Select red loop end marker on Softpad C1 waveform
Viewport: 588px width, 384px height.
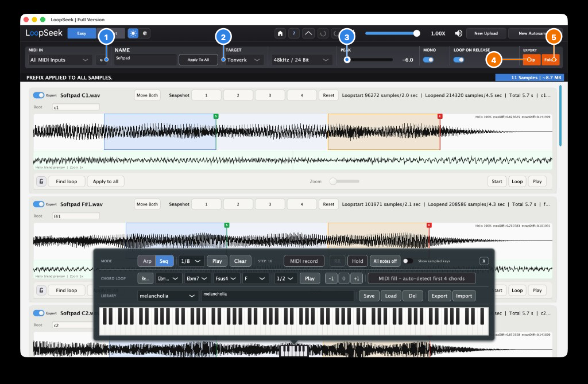pos(440,117)
